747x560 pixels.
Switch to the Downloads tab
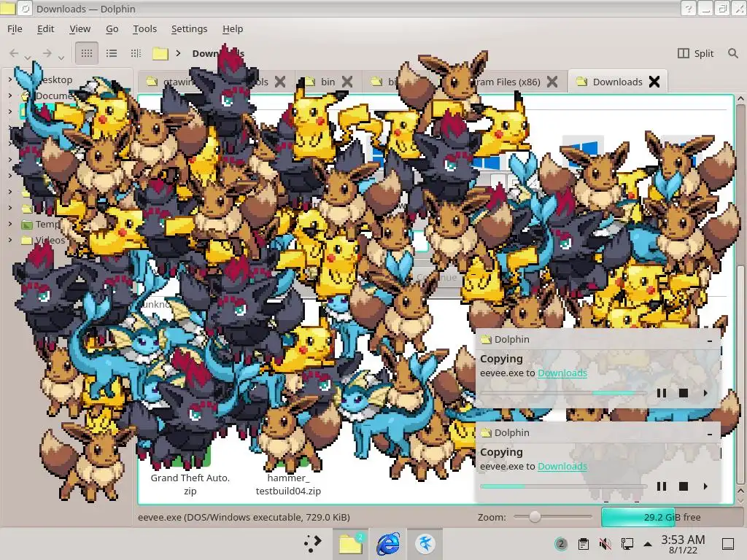[x=617, y=82]
